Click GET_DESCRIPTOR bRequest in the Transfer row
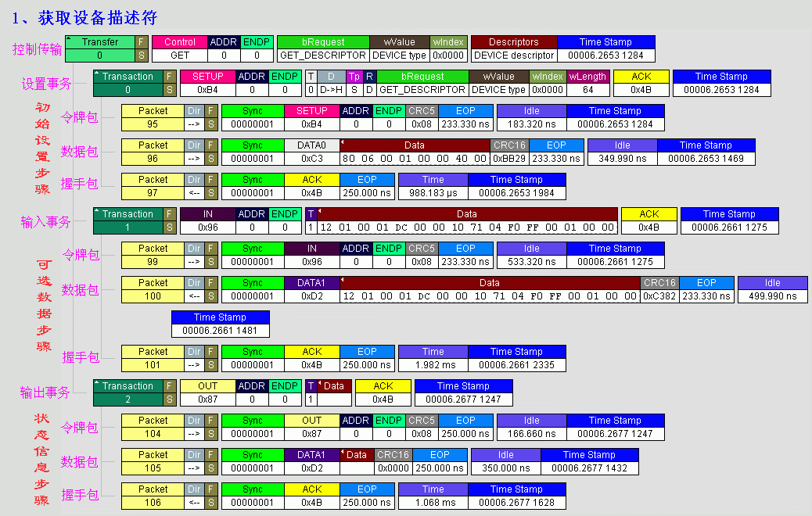 pyautogui.click(x=322, y=56)
